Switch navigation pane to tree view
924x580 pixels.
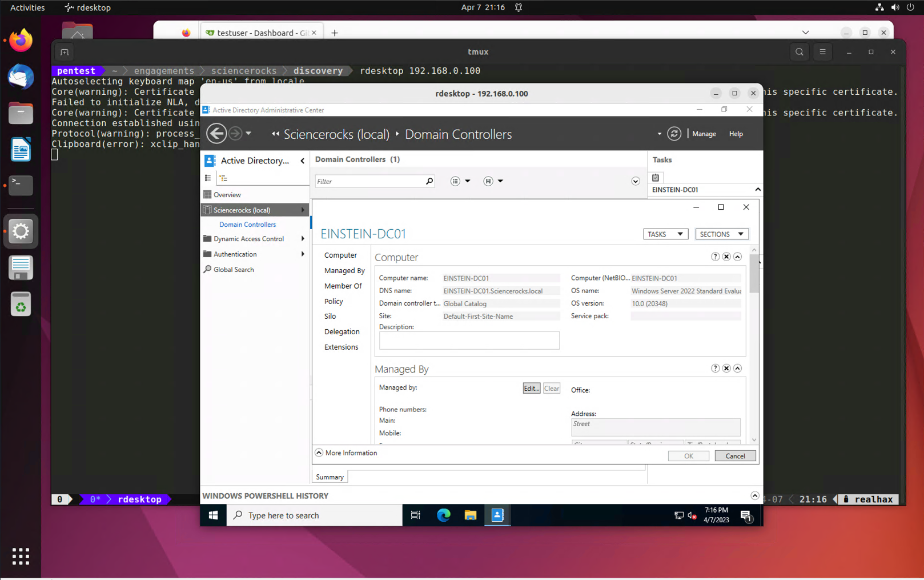(x=224, y=178)
